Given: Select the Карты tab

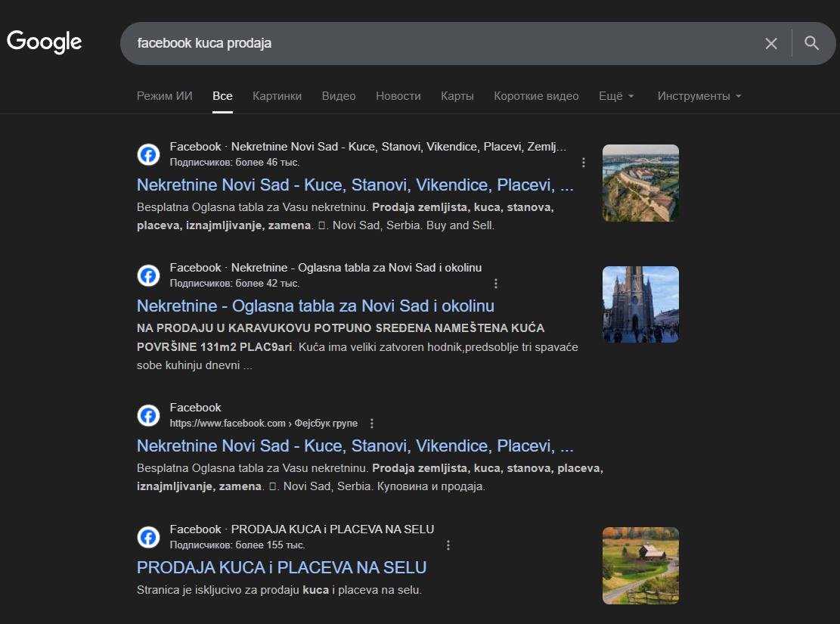Looking at the screenshot, I should tap(457, 96).
